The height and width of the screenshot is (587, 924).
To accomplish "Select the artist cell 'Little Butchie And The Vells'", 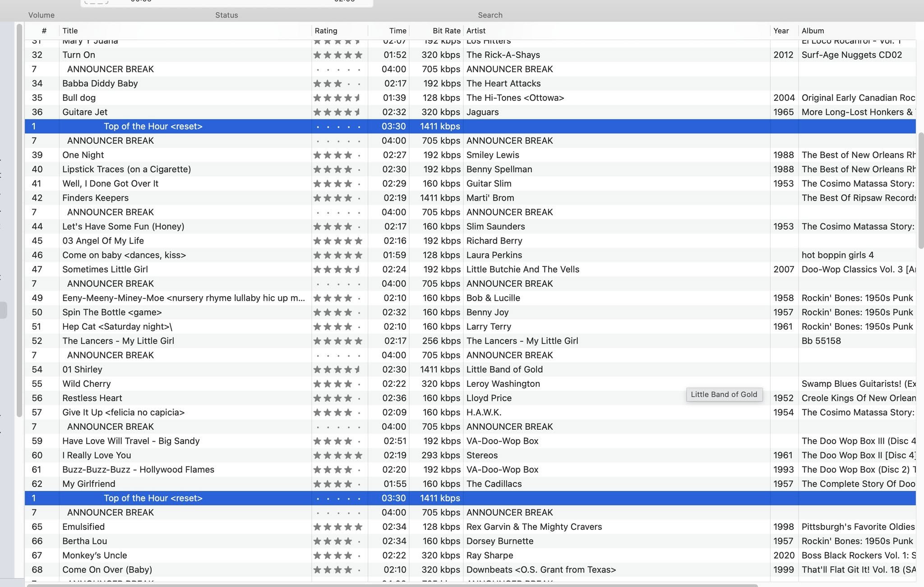I will coord(522,270).
